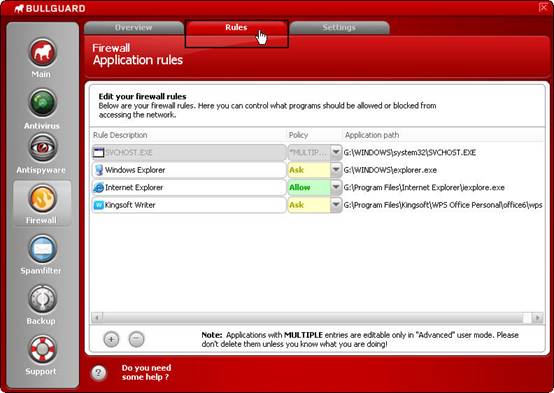Click the Internet Explorer rule icon

point(99,188)
